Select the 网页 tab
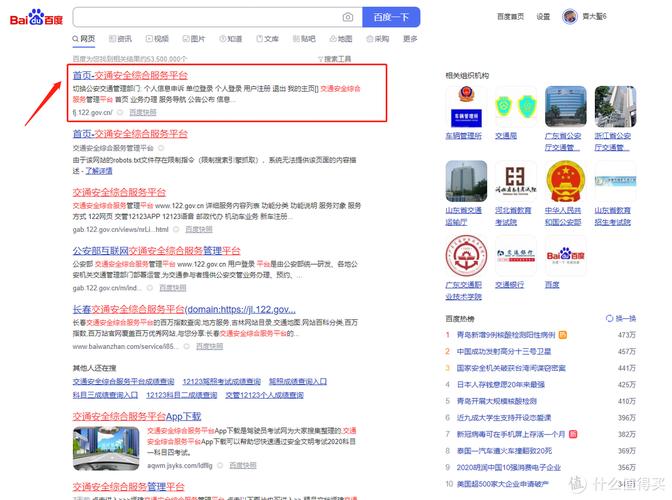The width and height of the screenshot is (672, 500). 84,39
